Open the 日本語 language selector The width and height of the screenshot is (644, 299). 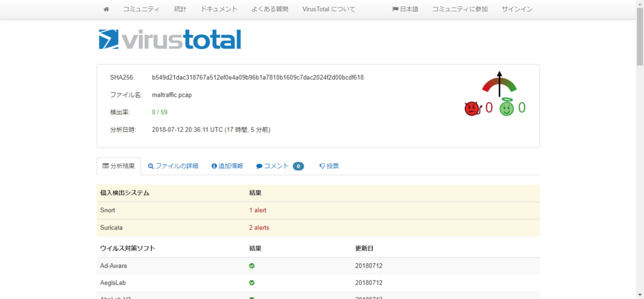pos(406,9)
